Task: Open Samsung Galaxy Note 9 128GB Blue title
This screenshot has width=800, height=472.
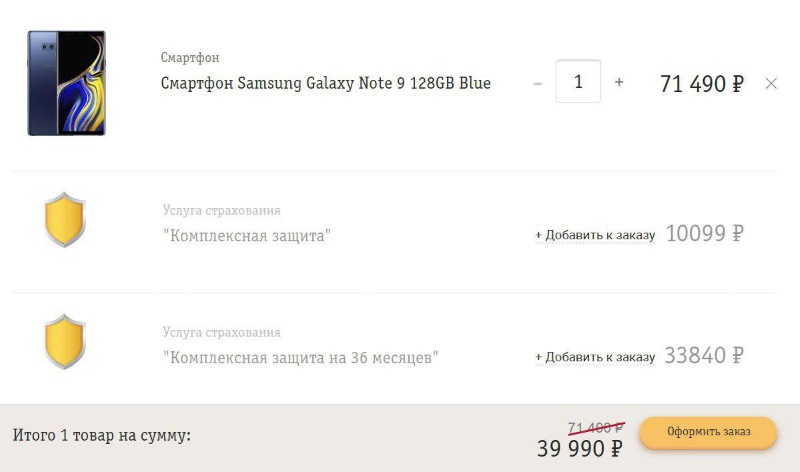Action: 326,83
